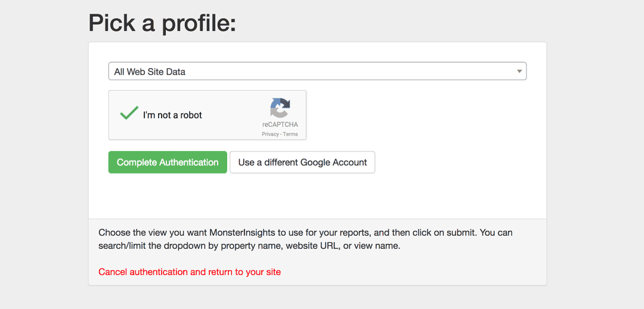
Task: Click the reCAPTCHA text under the logo
Action: click(280, 125)
